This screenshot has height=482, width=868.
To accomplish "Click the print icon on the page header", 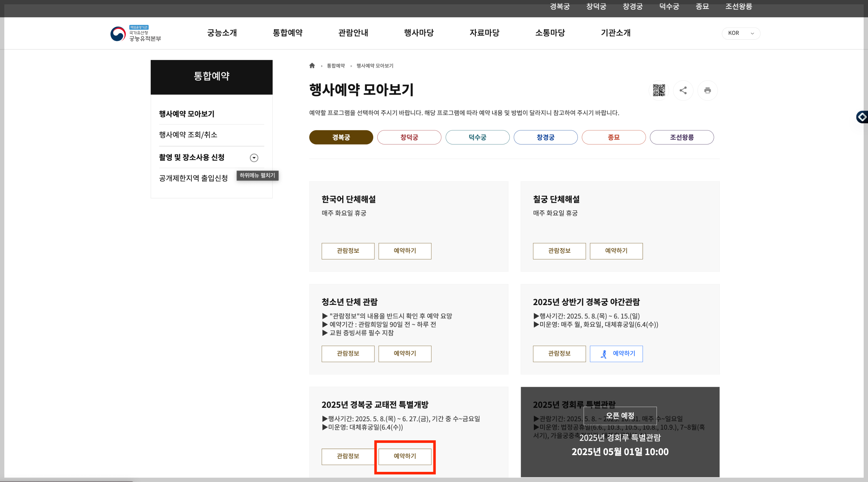I will pyautogui.click(x=708, y=90).
